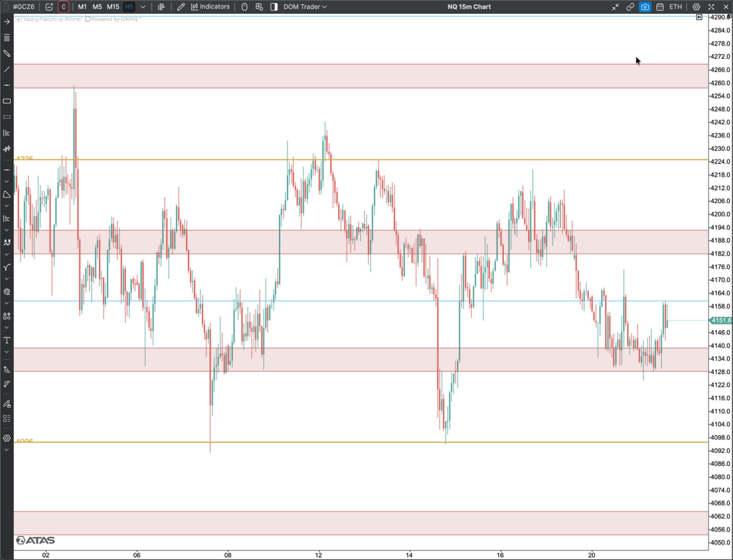This screenshot has height=560, width=733.
Task: Select the pitchfork curve tool
Action: pos(7,267)
